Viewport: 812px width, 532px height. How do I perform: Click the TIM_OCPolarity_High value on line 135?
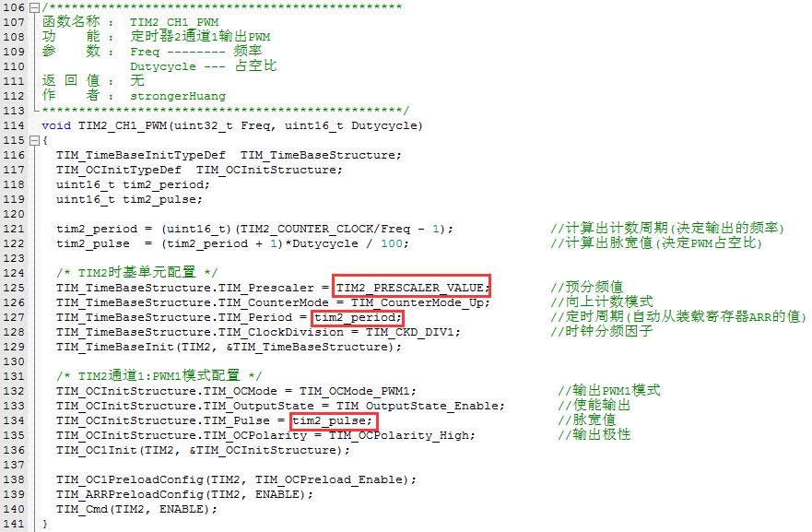click(x=402, y=435)
